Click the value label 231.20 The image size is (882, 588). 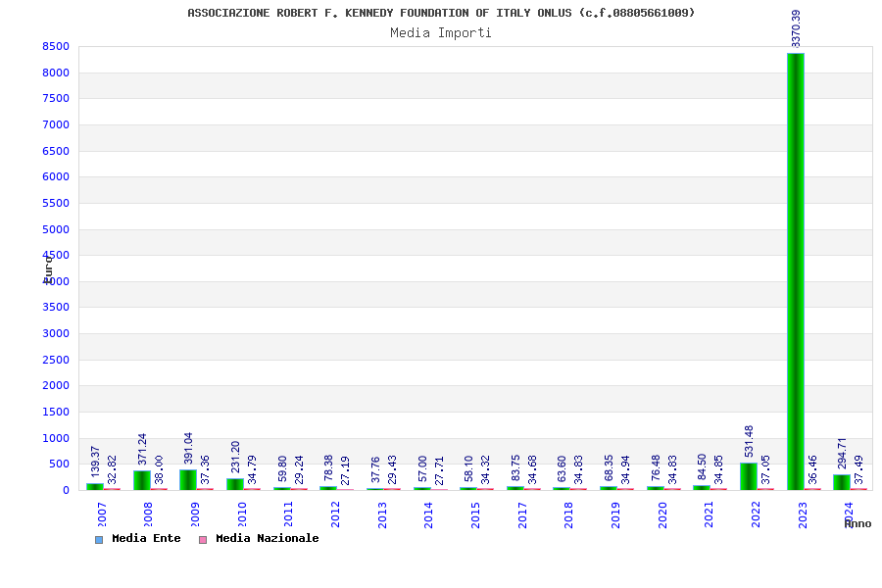click(x=235, y=457)
